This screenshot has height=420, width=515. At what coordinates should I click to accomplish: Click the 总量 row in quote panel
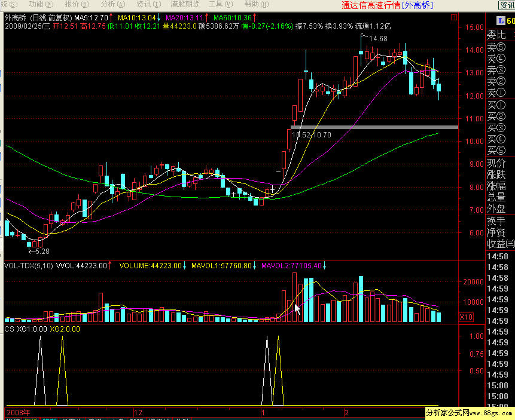[500, 197]
